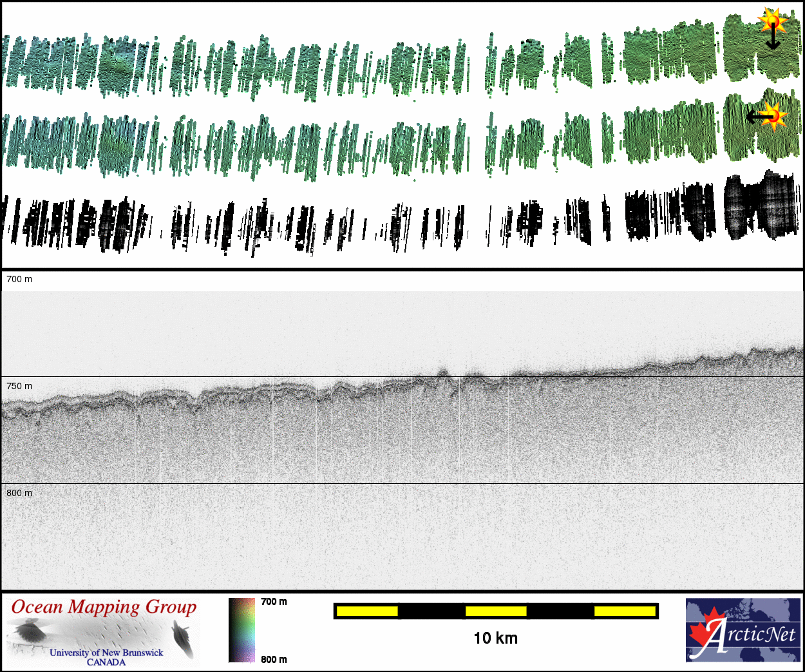The width and height of the screenshot is (805, 672).
Task: Click the rightmost yellow segment of scale bar
Action: click(x=624, y=611)
